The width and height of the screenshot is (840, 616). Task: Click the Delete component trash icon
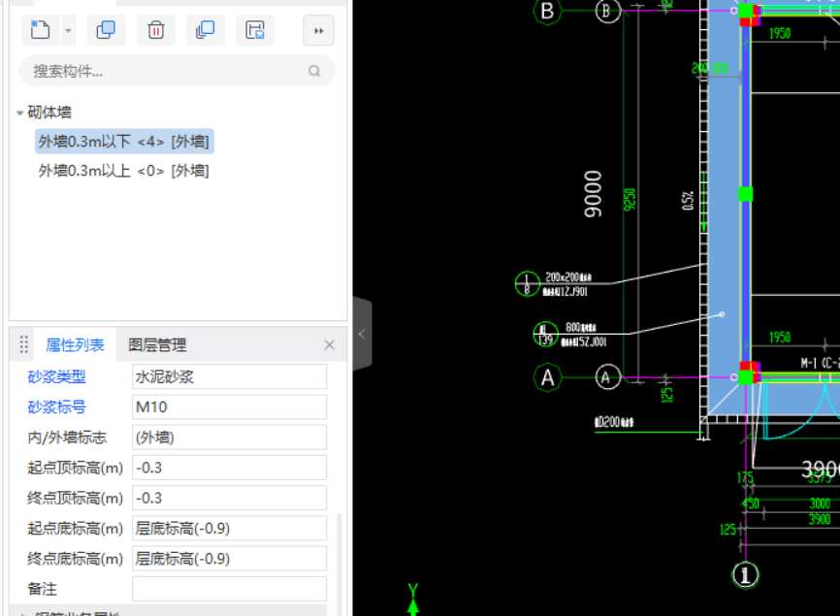pos(156,30)
